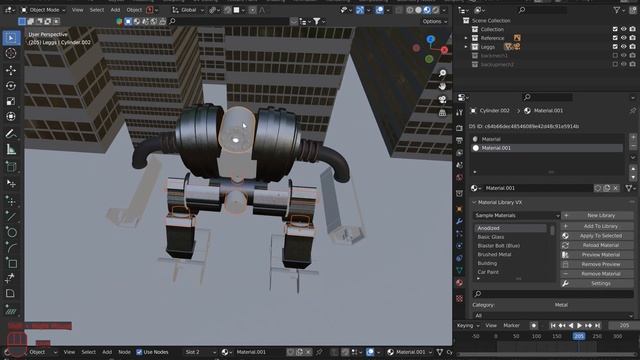Select Brushed Metal in material list
This screenshot has height=360, width=640.
510,254
